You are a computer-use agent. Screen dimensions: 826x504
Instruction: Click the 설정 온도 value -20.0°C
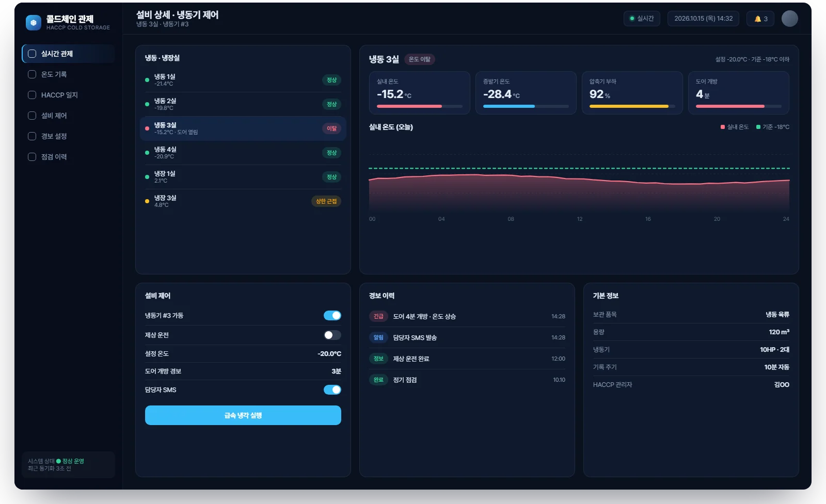pyautogui.click(x=329, y=354)
